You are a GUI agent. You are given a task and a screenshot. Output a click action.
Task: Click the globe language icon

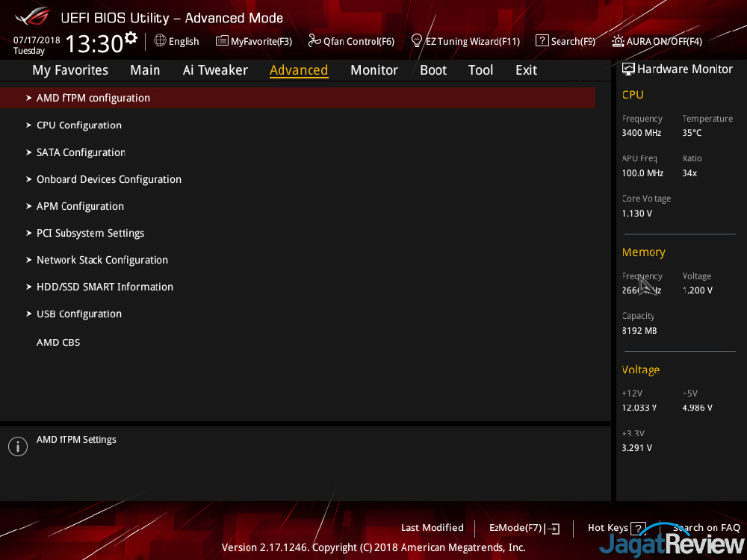coord(160,40)
